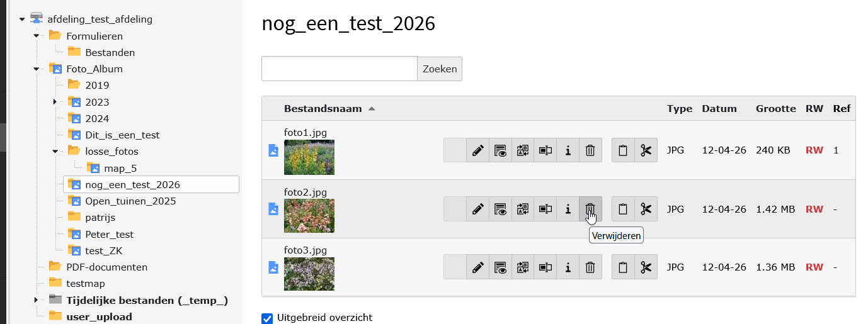Click trash icon in foto3.jpg row
868x324 pixels.
(x=590, y=267)
